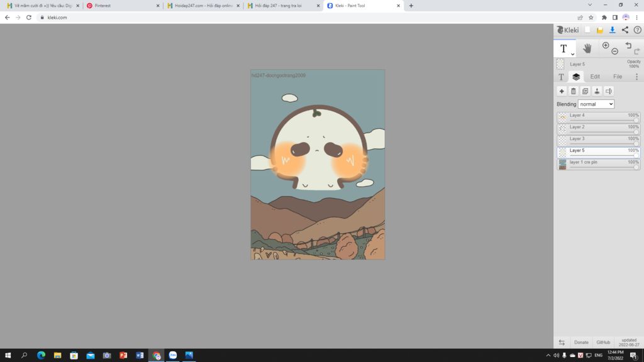Select Layer 3 in the layer list

(599, 141)
